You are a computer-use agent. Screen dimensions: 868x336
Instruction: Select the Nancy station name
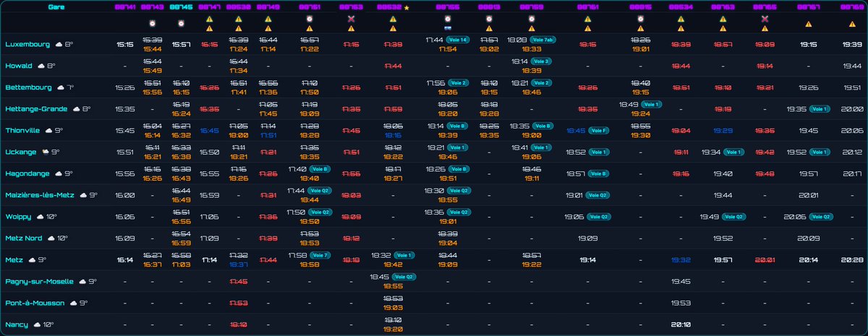coord(16,325)
